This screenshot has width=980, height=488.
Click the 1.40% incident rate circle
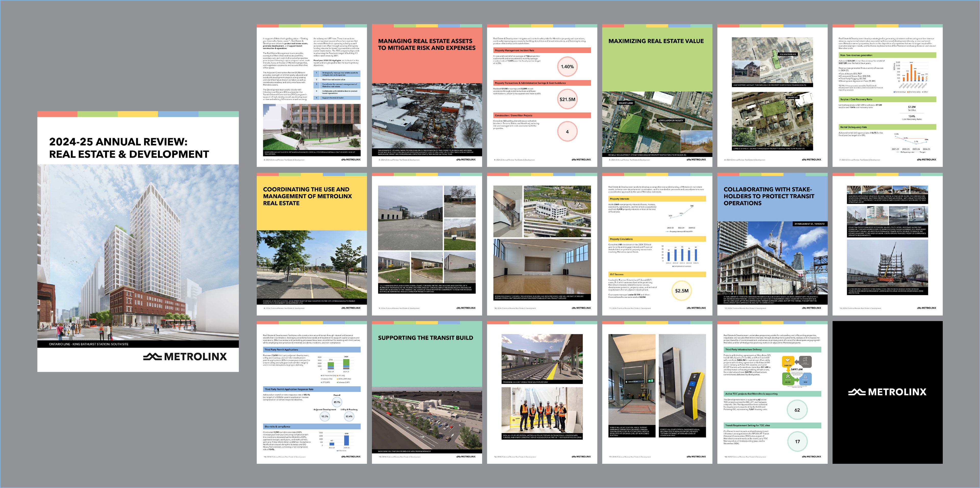click(567, 67)
